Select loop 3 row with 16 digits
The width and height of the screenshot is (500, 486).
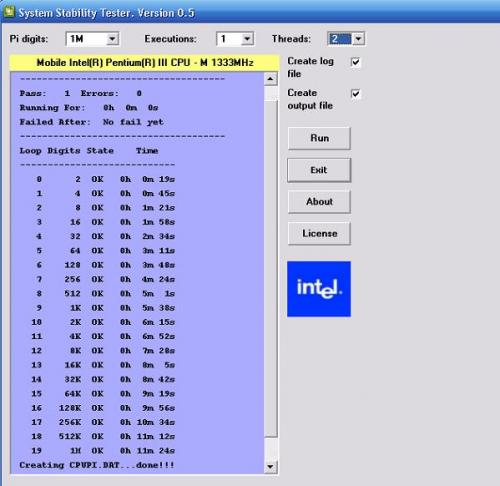tap(105, 222)
